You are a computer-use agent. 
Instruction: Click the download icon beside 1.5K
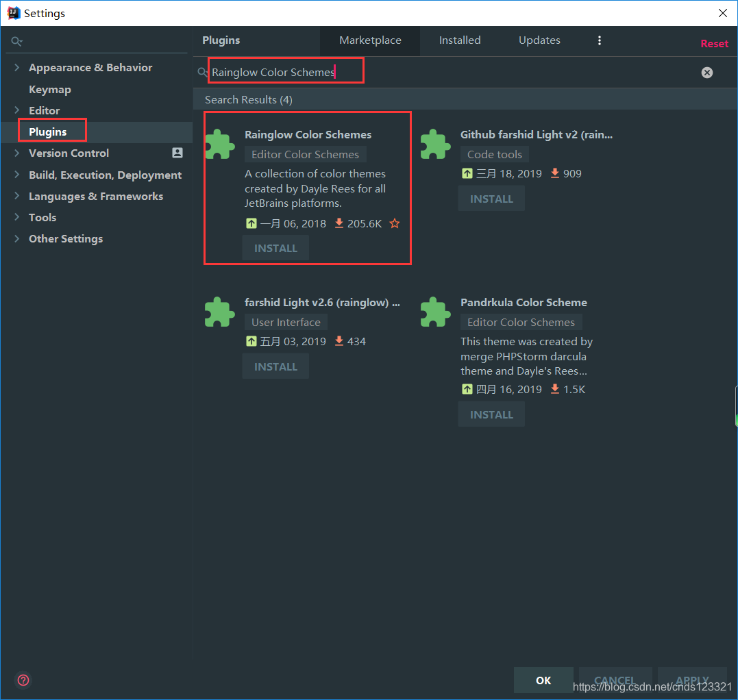(555, 389)
